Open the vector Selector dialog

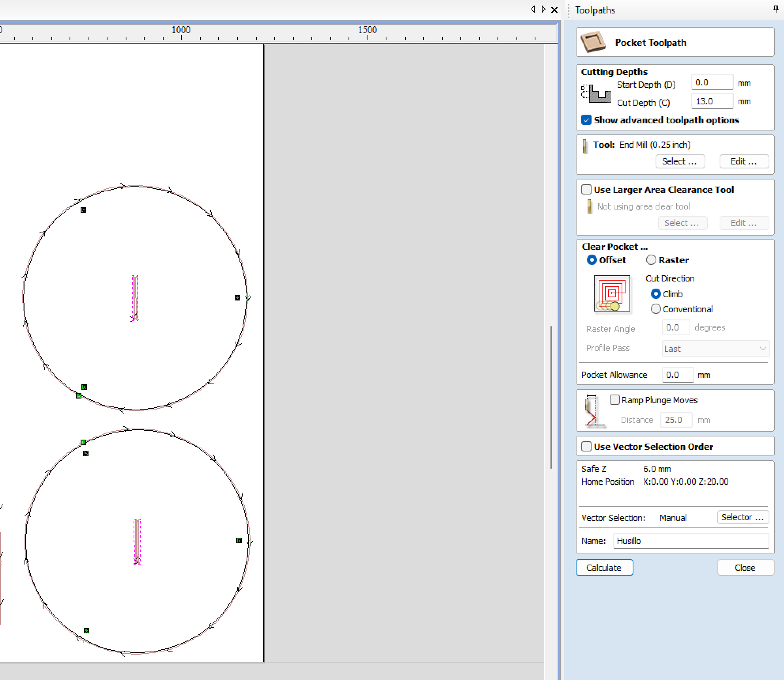(x=743, y=517)
